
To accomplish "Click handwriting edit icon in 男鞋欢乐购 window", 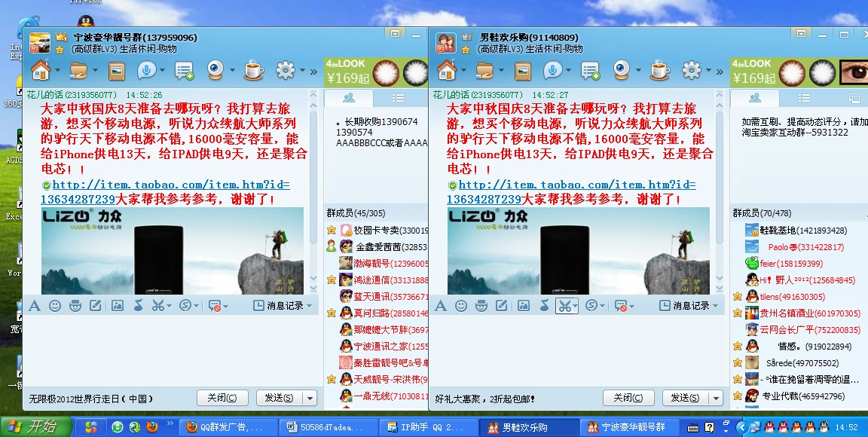I will (x=502, y=306).
